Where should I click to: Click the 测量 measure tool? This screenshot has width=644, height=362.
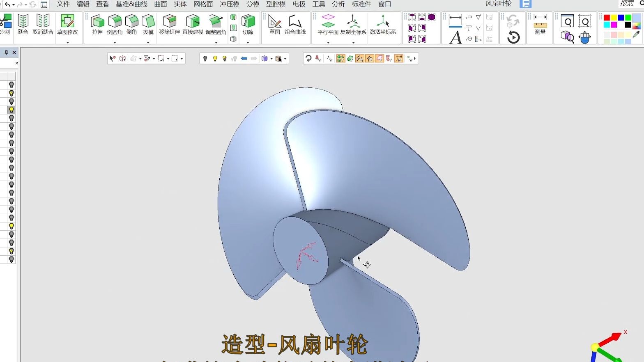click(x=540, y=24)
